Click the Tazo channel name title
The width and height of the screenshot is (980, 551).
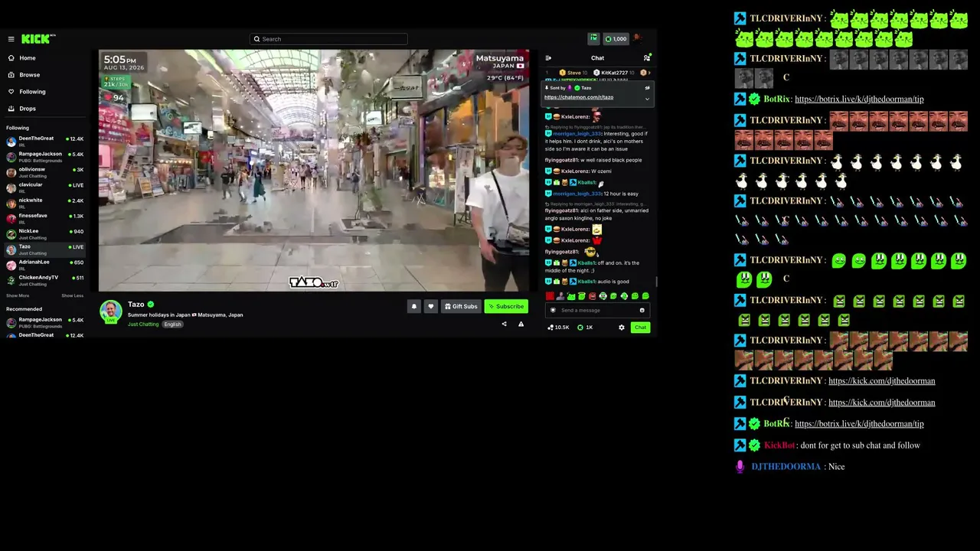[136, 305]
